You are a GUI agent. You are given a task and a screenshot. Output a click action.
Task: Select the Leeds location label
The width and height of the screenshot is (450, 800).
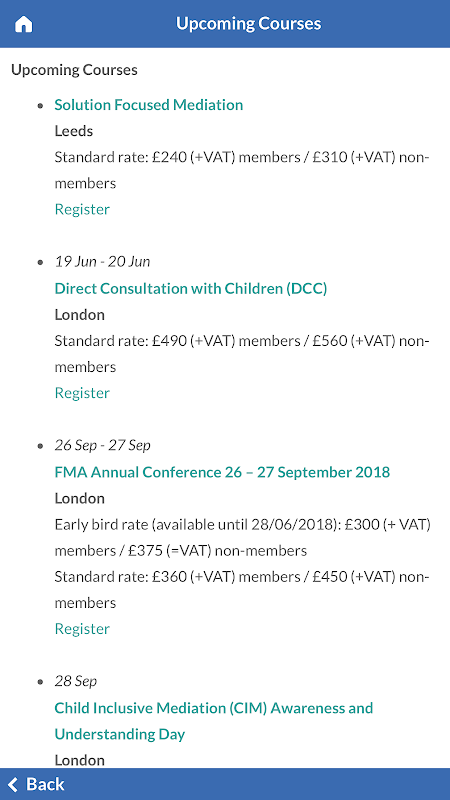pyautogui.click(x=74, y=131)
